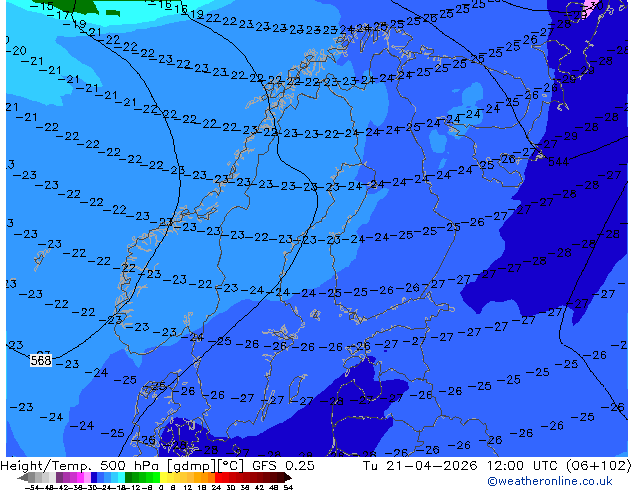Open the weatheronline.co.uk link
The height and width of the screenshot is (490, 634).
point(550,481)
